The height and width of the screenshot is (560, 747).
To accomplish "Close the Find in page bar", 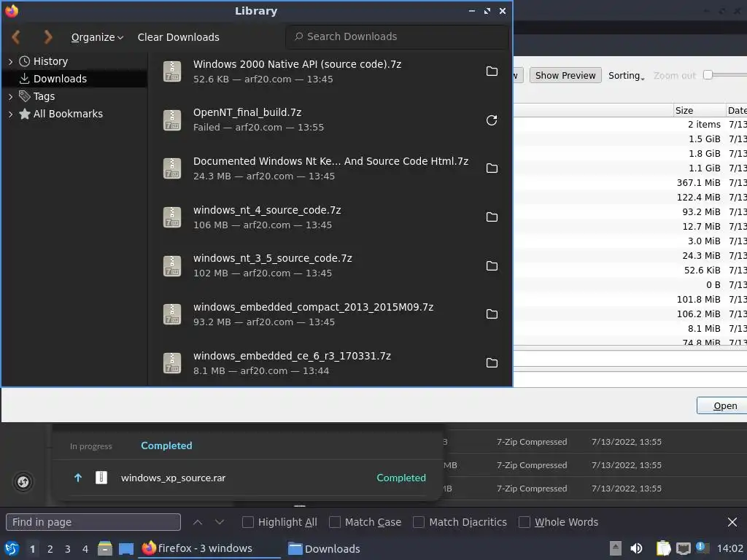I will pos(732,522).
